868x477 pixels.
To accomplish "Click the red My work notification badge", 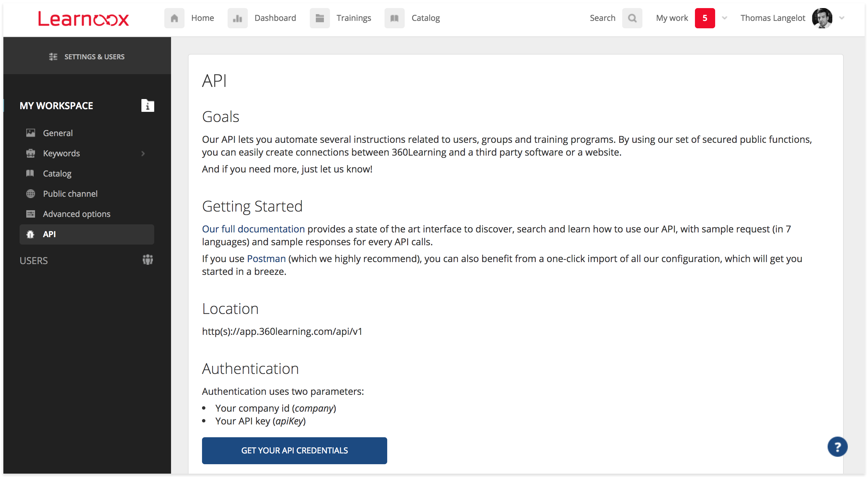I will (x=705, y=18).
